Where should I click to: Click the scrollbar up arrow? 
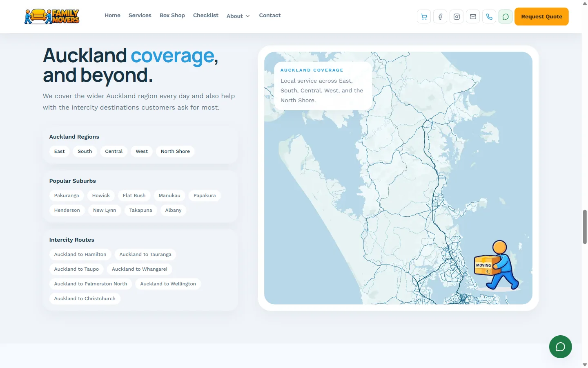pyautogui.click(x=585, y=3)
